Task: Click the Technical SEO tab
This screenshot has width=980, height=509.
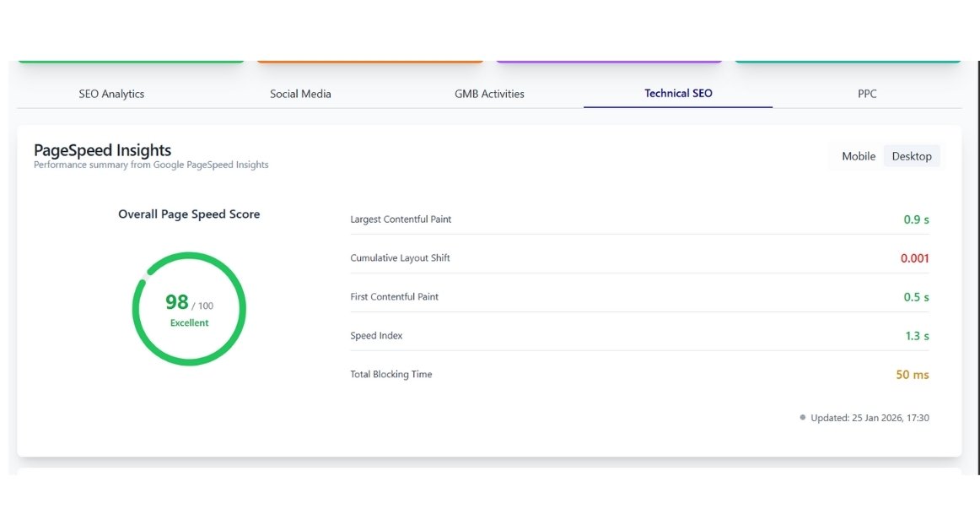Action: (678, 94)
